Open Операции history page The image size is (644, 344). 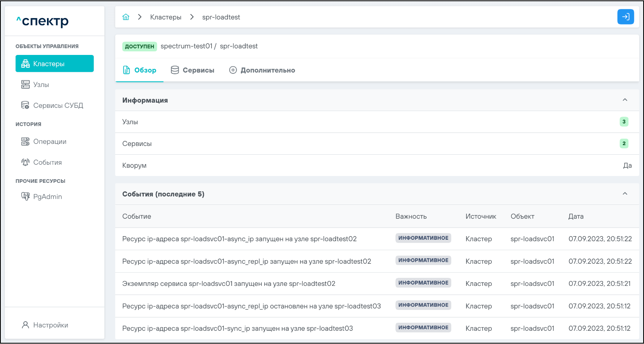(50, 142)
